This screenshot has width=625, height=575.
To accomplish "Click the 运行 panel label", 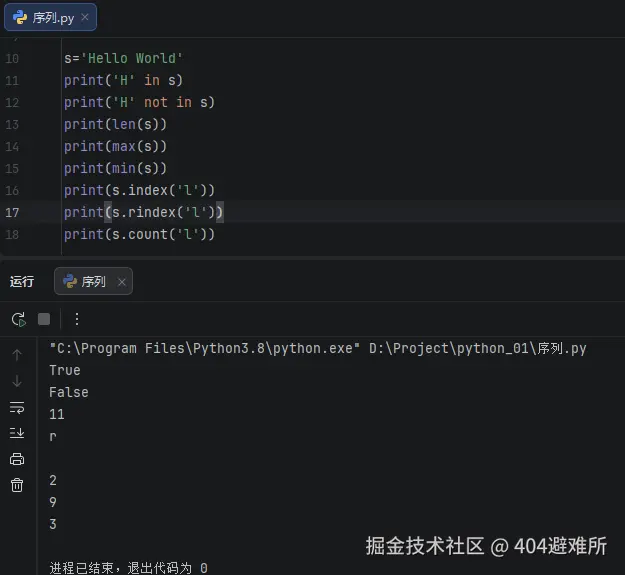I will 22,281.
